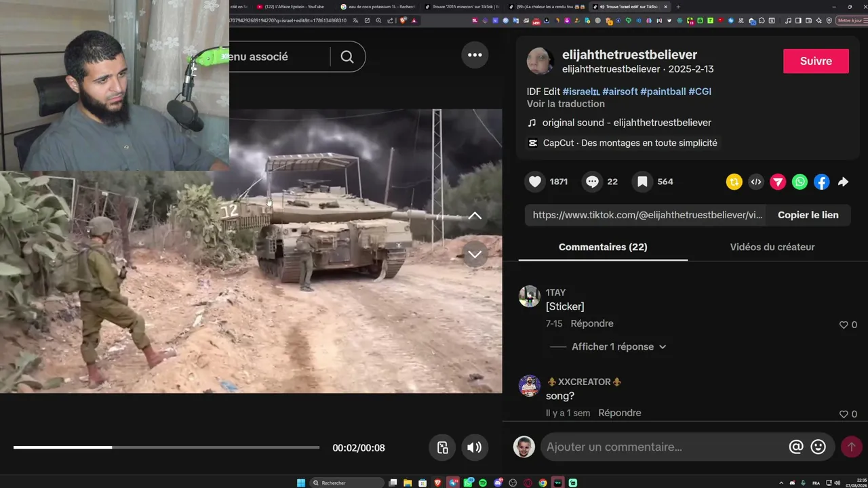
Task: Open the L'Affaire Epstein YouTube browser tab
Action: pyautogui.click(x=293, y=7)
